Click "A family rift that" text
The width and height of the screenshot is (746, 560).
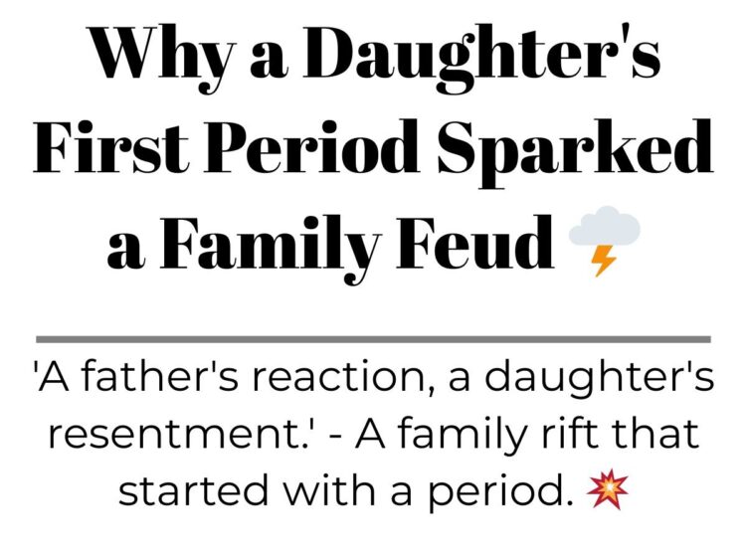pos(526,436)
